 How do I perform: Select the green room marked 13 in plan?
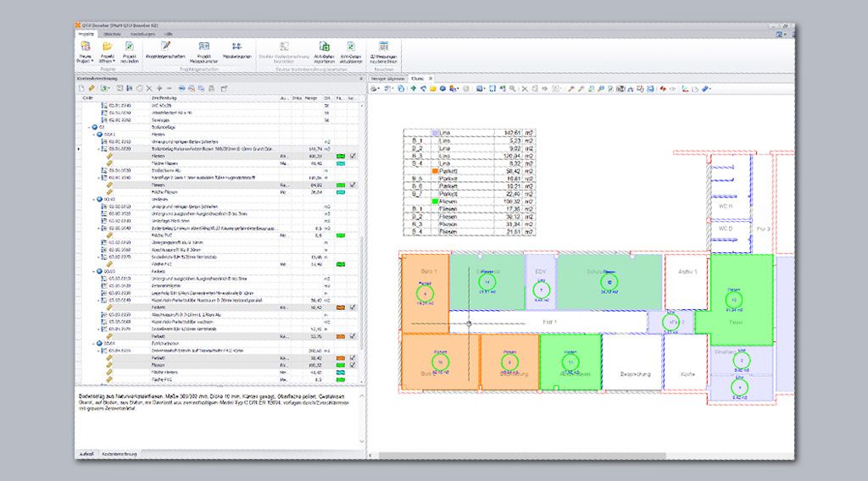click(x=734, y=300)
